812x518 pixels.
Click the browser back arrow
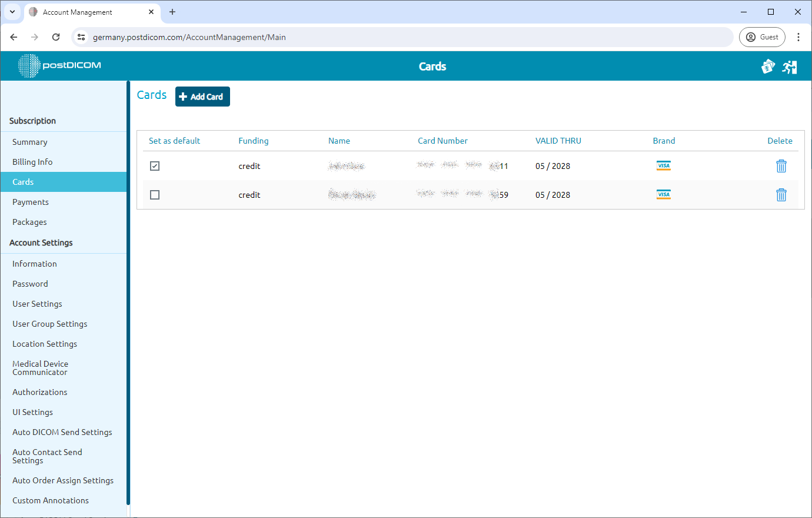[x=14, y=37]
